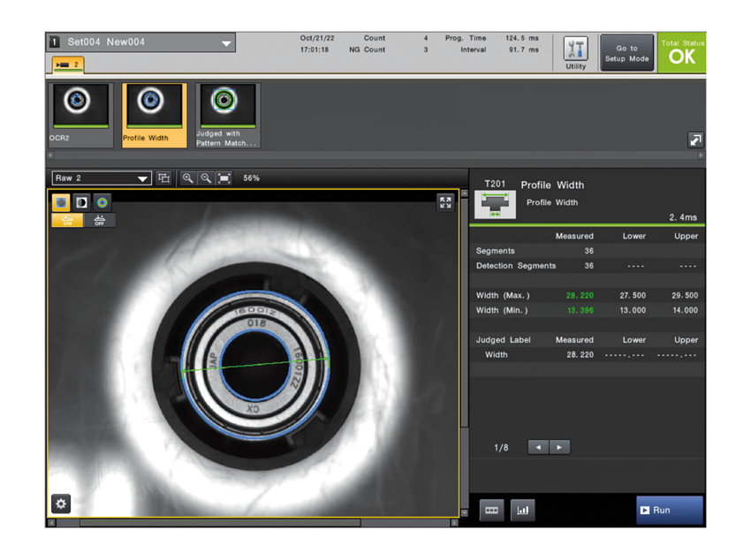751x560 pixels.
Task: Select the OCR2 tool thumbnail
Action: coord(80,115)
